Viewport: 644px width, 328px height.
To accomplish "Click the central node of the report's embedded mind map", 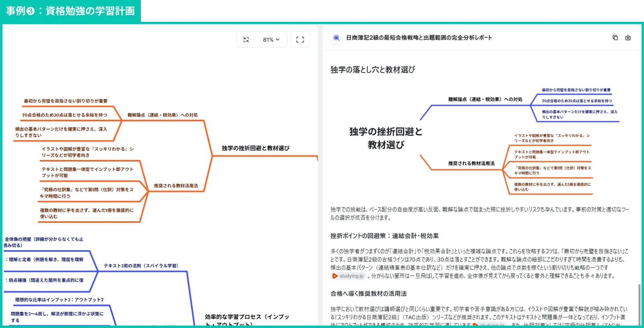I will pyautogui.click(x=386, y=138).
